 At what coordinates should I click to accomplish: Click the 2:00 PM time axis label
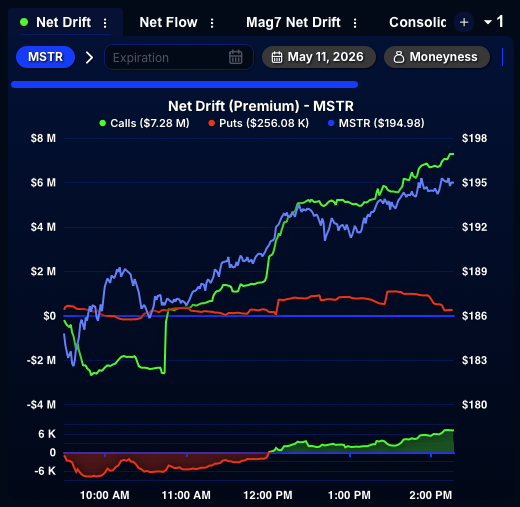point(431,495)
